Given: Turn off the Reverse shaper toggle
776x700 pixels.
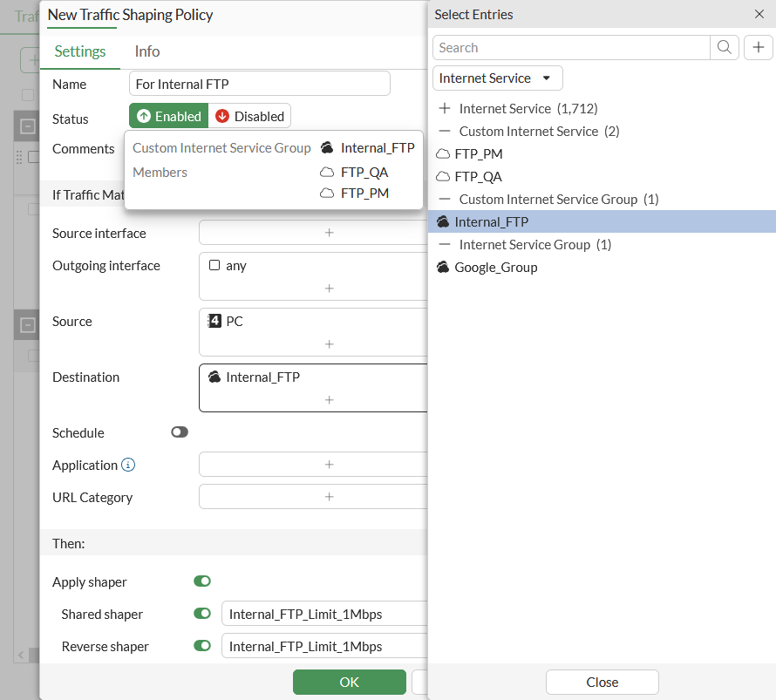Looking at the screenshot, I should pyautogui.click(x=202, y=646).
